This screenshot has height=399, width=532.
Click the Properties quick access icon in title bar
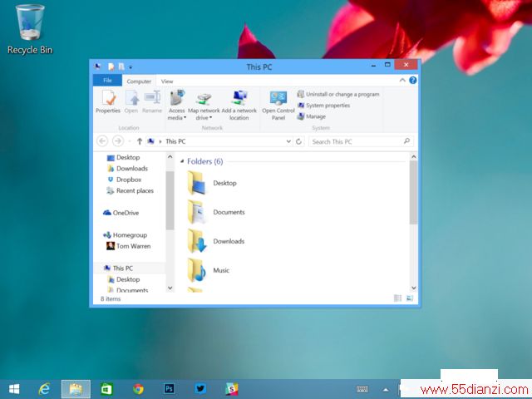coord(111,66)
